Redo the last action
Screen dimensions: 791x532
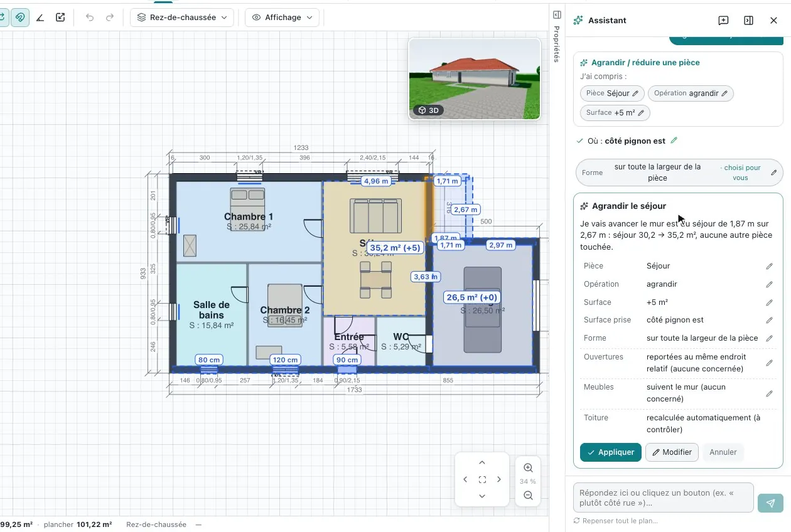tap(110, 18)
